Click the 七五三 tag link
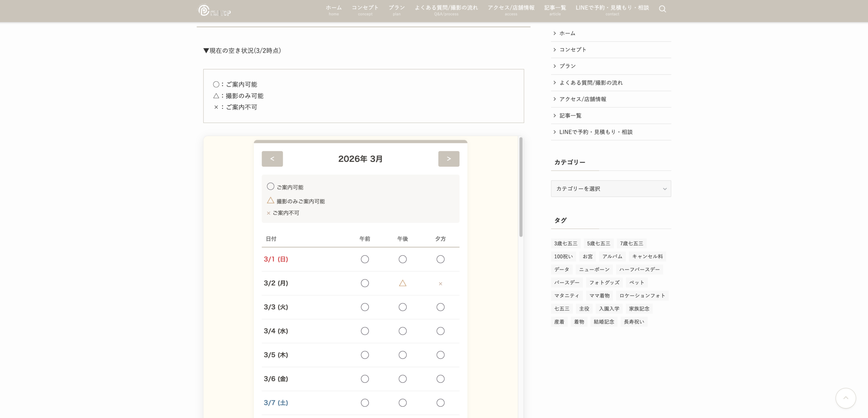Viewport: 868px width, 418px height. (x=562, y=308)
